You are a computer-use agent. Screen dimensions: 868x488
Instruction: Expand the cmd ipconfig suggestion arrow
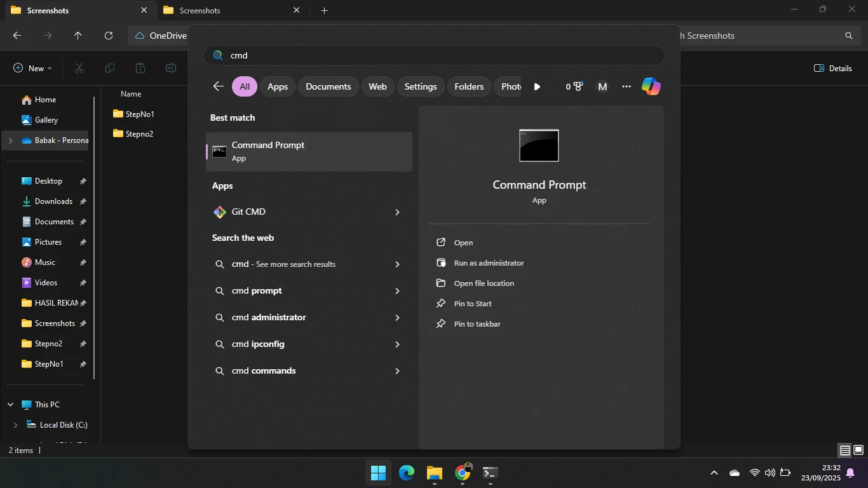[x=397, y=344]
